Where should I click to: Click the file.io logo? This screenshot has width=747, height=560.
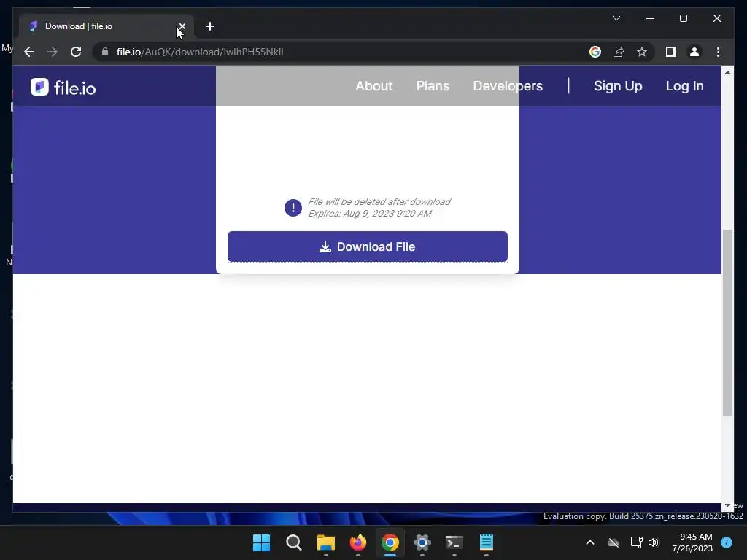pos(63,87)
